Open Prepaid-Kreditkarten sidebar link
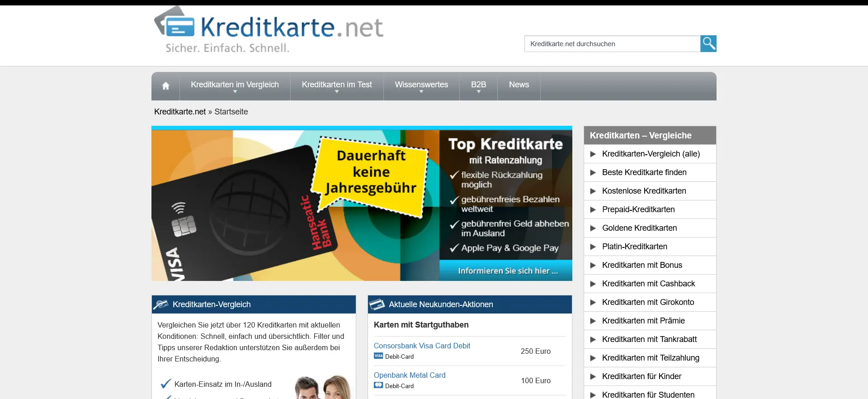 [638, 209]
